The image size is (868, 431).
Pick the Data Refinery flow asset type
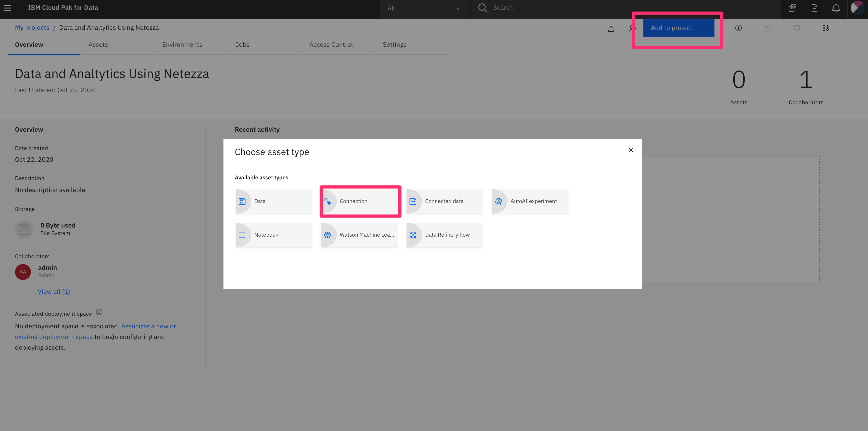point(444,235)
